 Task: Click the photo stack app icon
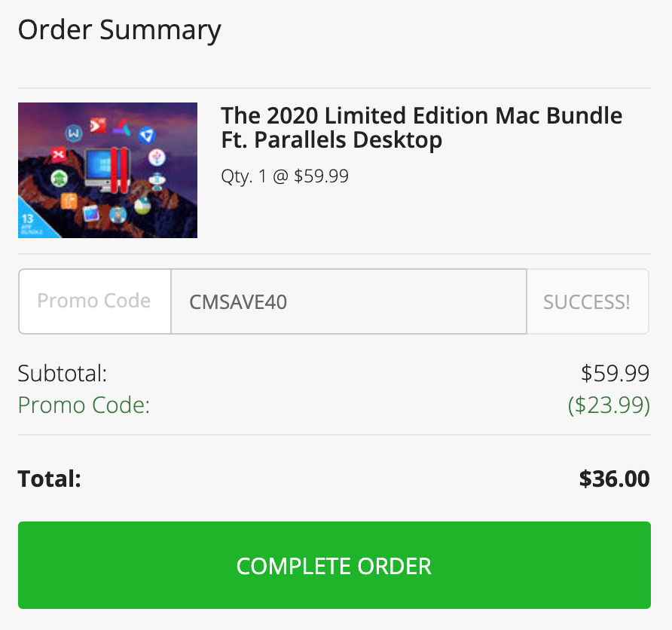[x=91, y=213]
